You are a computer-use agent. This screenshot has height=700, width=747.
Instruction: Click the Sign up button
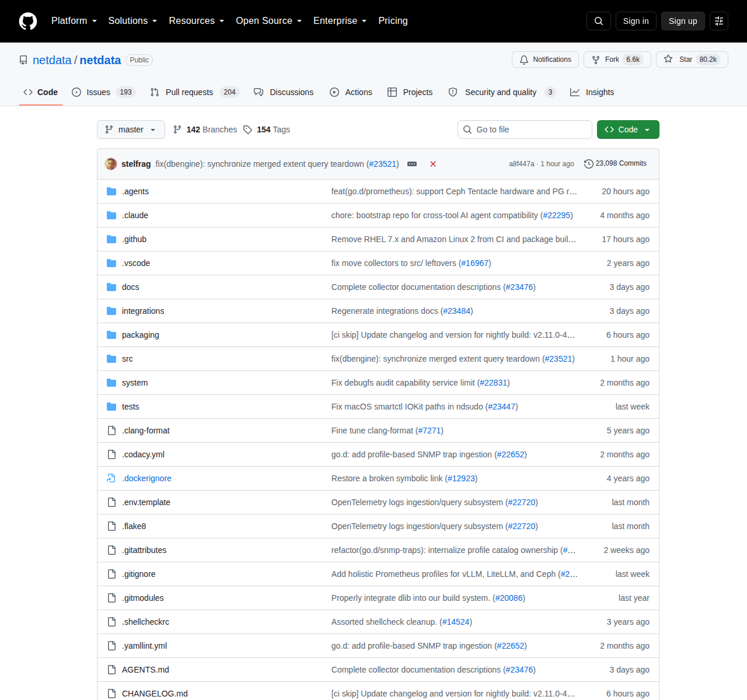(x=683, y=21)
